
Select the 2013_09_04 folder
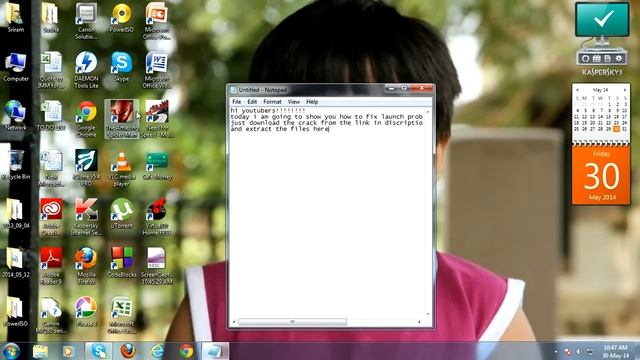click(16, 213)
